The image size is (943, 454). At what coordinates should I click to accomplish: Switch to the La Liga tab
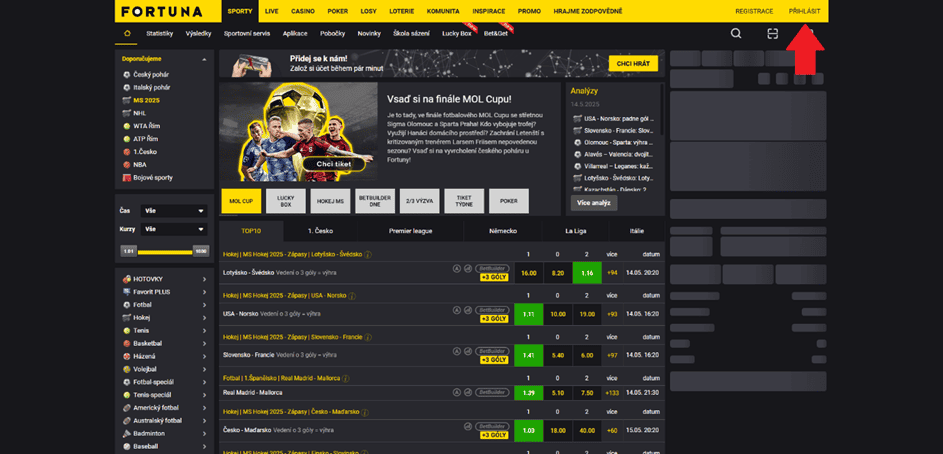click(576, 231)
